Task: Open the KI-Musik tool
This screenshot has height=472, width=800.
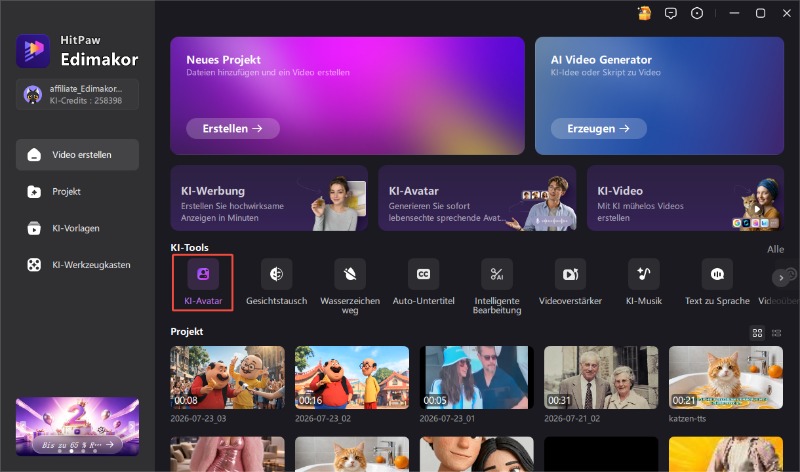Action: 644,274
